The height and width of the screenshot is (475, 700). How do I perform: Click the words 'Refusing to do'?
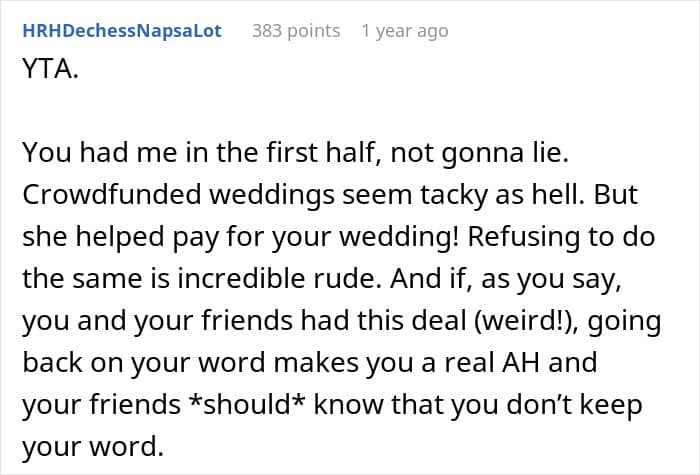(561, 237)
